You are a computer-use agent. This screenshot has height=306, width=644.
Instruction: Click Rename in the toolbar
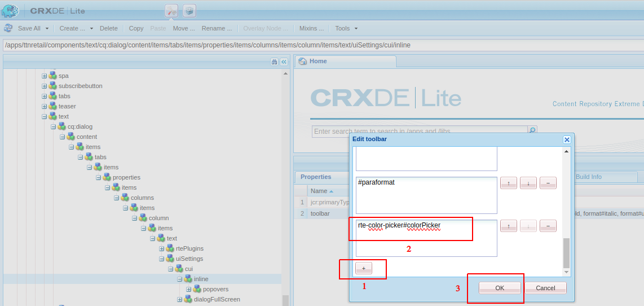tap(217, 28)
